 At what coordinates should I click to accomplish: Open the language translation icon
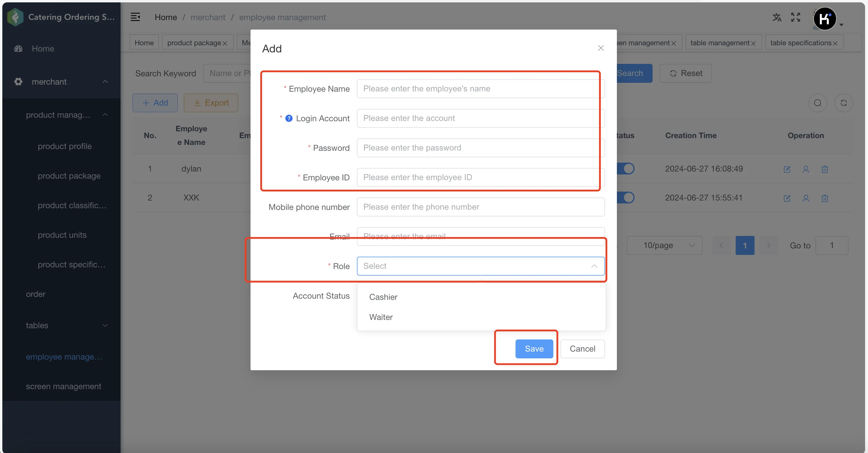(x=777, y=17)
